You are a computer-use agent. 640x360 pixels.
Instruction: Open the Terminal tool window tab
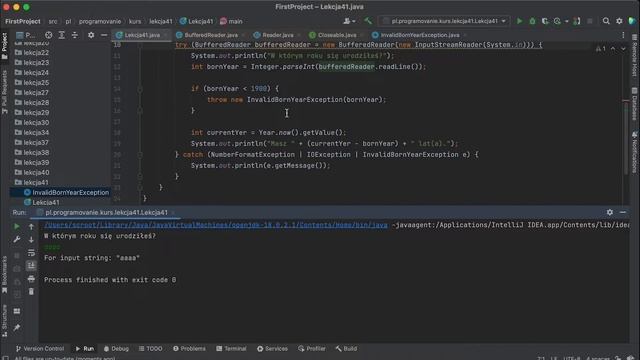(231, 349)
